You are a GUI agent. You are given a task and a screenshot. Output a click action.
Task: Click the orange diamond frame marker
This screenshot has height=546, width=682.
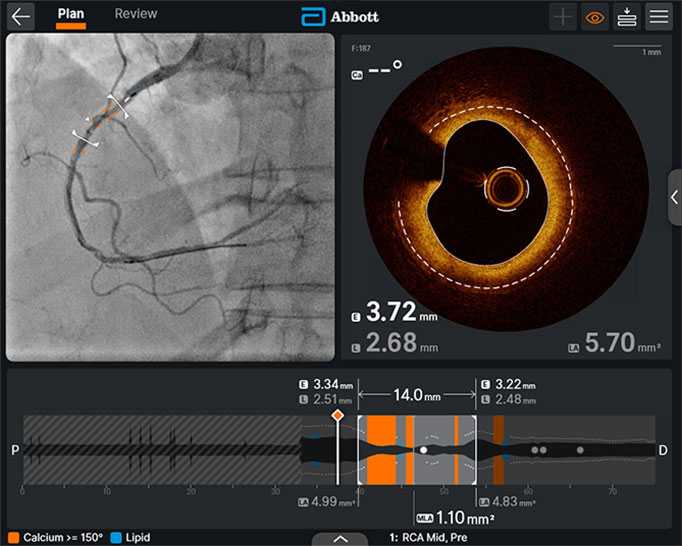338,415
